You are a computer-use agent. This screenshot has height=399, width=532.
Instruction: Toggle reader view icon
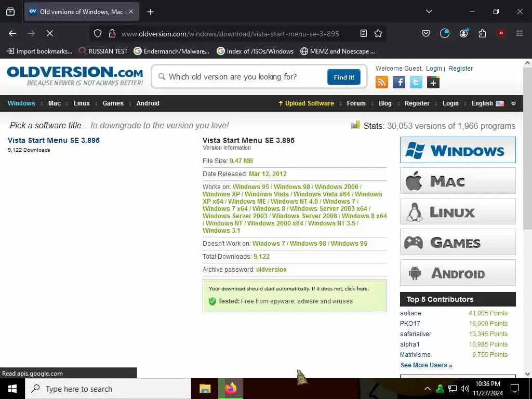(363, 33)
